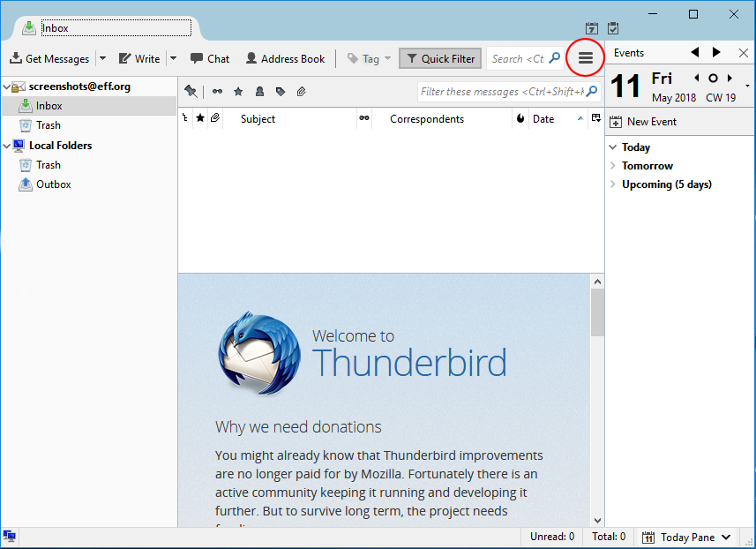Image resolution: width=756 pixels, height=549 pixels.
Task: Click the Thunderbird logo image
Action: tap(259, 354)
